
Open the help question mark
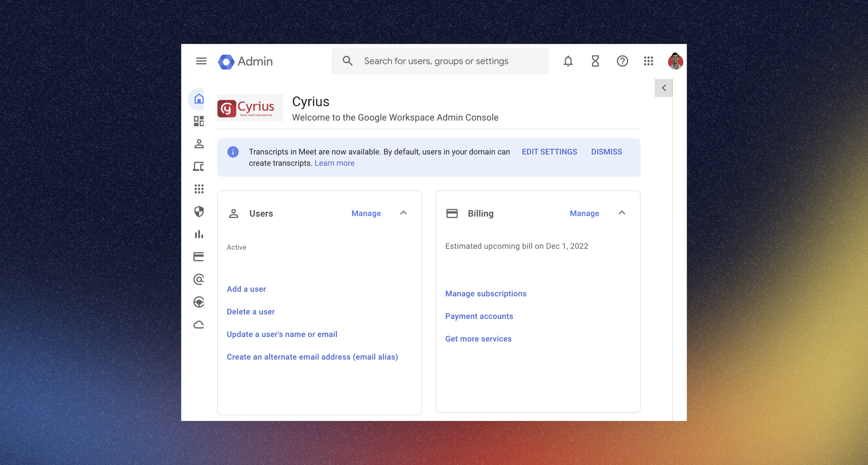coord(622,61)
